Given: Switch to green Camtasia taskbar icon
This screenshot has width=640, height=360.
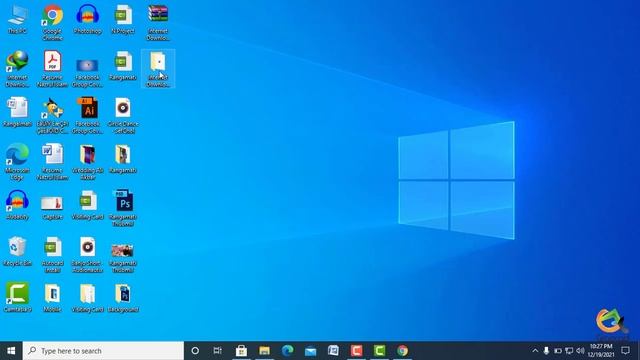Looking at the screenshot, I should (379, 351).
